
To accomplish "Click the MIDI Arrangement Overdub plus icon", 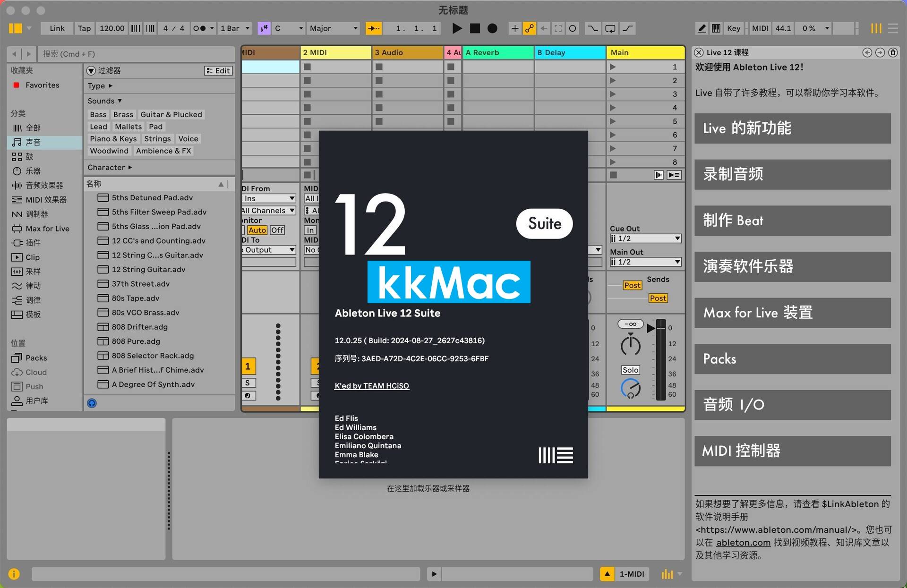I will (x=515, y=28).
